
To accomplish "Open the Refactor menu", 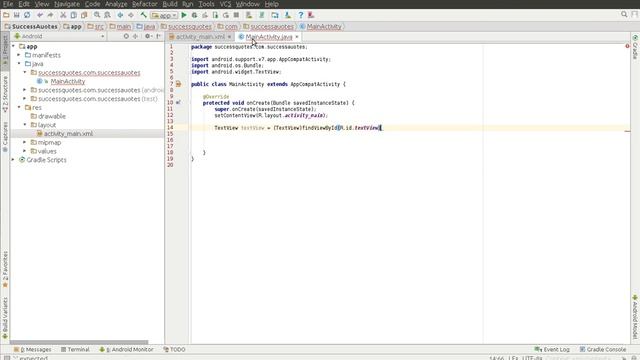I will [x=144, y=4].
